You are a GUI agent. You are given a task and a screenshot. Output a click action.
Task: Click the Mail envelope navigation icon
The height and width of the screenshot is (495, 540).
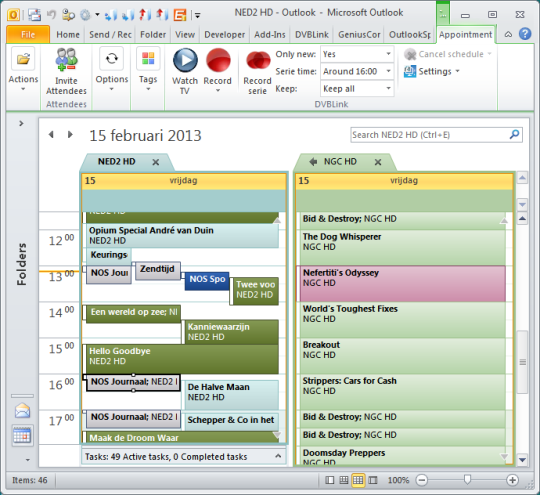(22, 411)
